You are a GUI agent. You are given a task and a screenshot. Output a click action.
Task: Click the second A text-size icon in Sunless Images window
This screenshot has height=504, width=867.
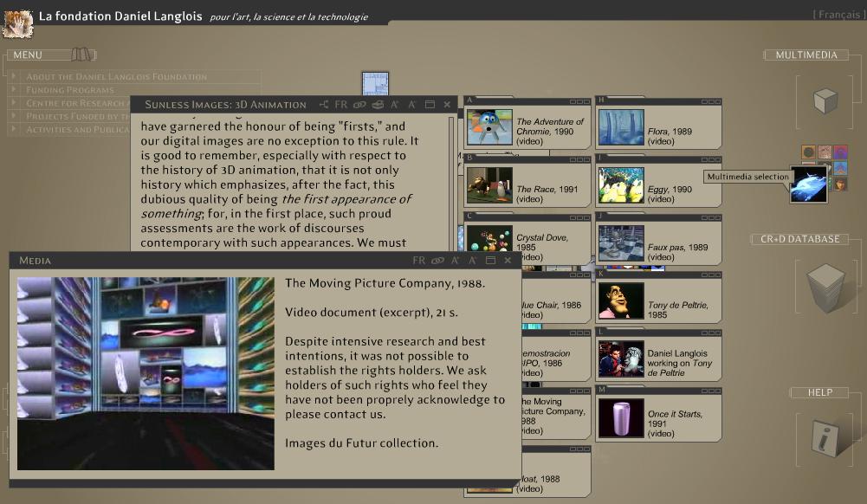point(412,105)
